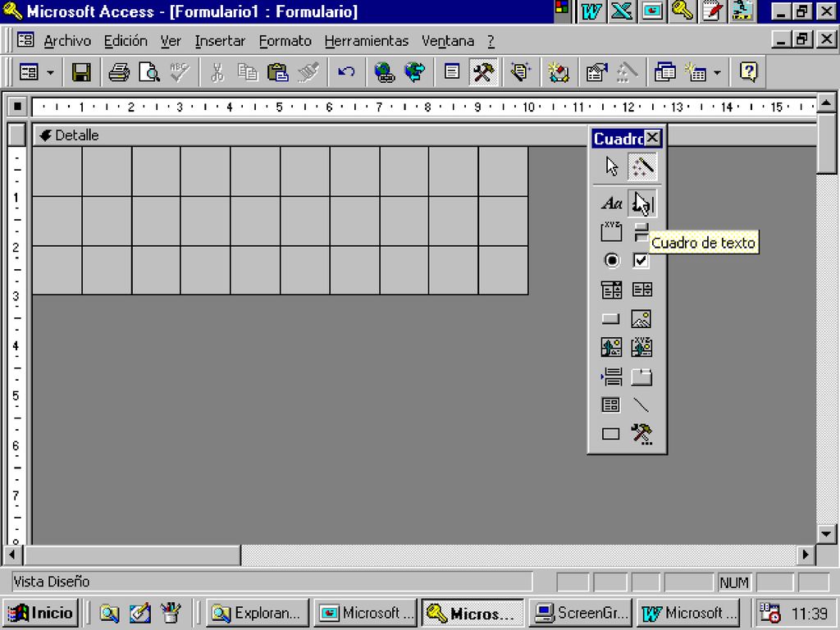Select the Option Group tool
This screenshot has height=630, width=840.
tap(611, 232)
